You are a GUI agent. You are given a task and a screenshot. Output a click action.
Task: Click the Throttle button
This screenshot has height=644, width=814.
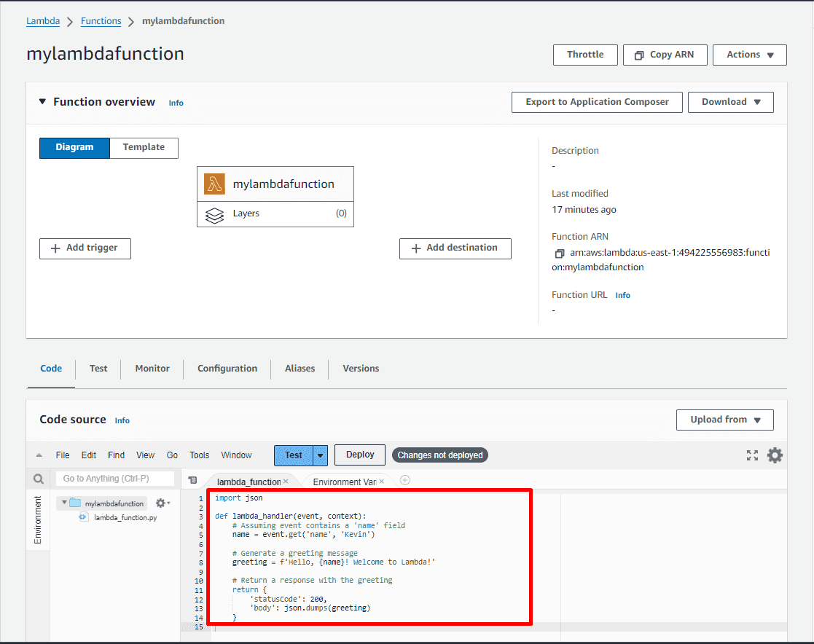pos(585,55)
